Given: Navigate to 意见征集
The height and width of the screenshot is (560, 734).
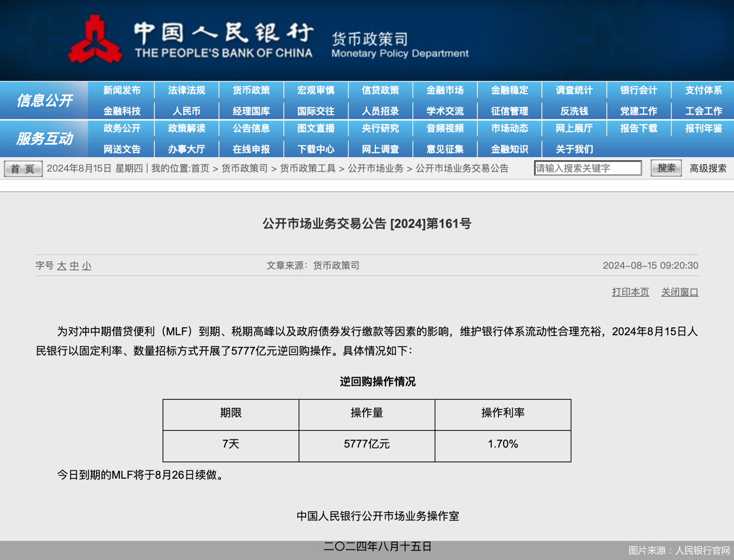Looking at the screenshot, I should pos(445,149).
